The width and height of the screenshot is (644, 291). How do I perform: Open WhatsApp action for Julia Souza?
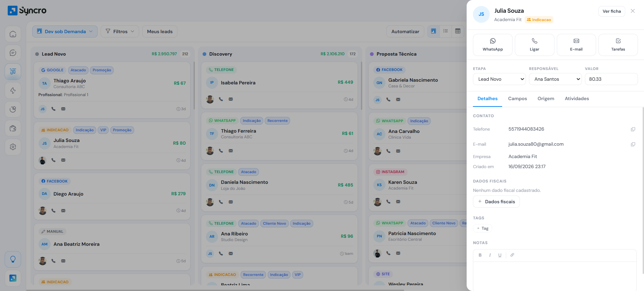click(x=492, y=45)
